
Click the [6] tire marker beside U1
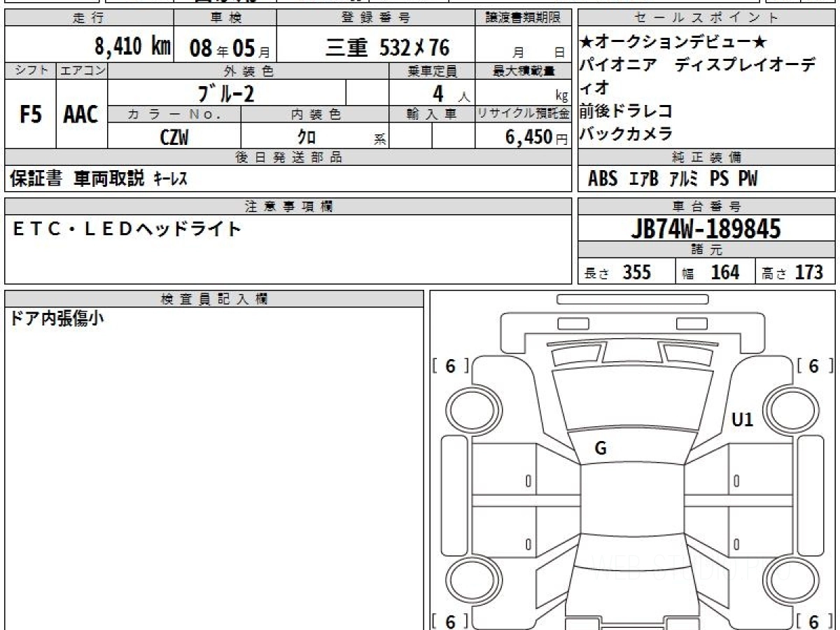tap(815, 365)
